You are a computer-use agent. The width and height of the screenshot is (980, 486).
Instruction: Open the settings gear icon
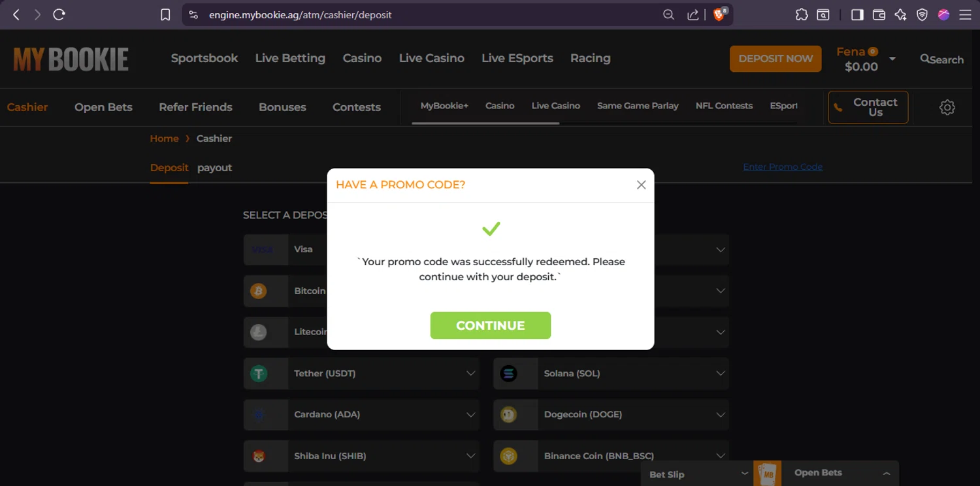pos(947,108)
